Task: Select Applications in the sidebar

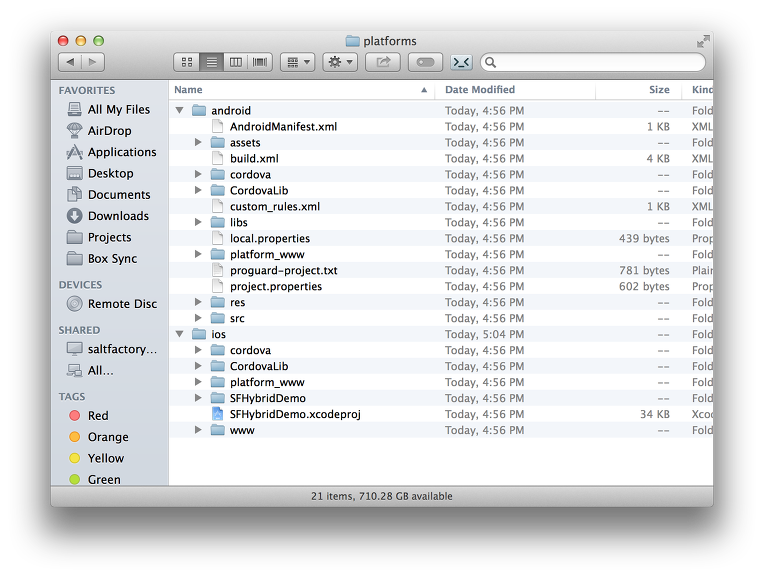Action: [121, 152]
